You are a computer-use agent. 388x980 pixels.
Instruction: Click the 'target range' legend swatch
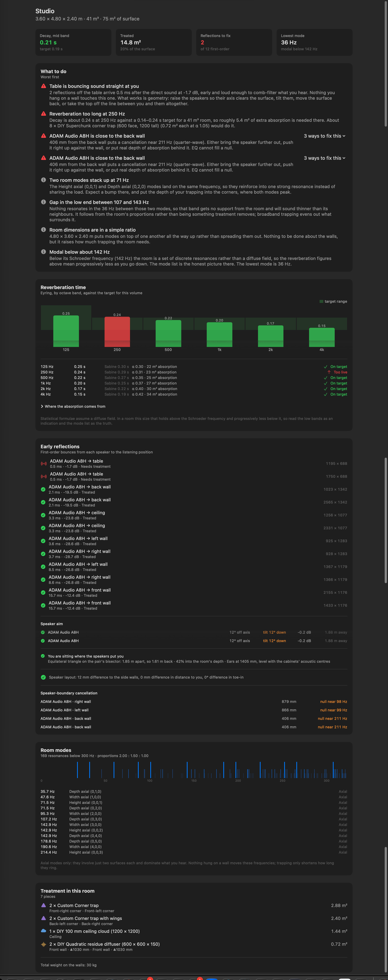click(x=321, y=301)
